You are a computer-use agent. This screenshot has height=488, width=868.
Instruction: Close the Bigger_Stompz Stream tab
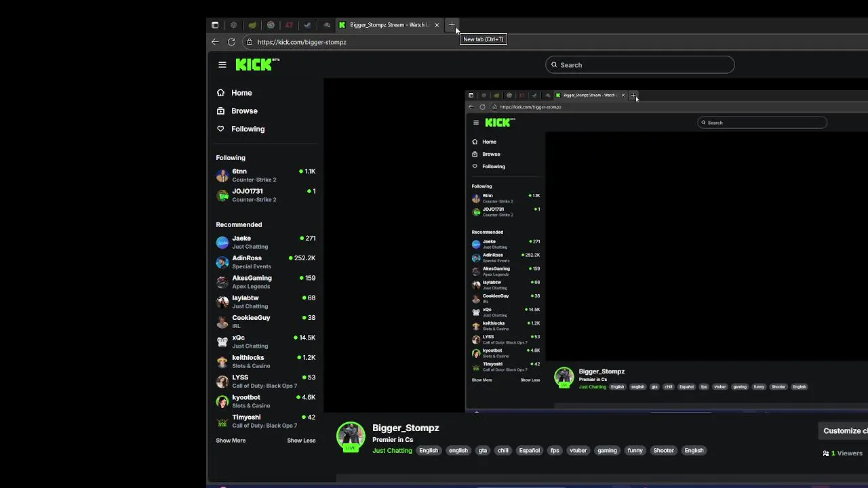coord(437,25)
